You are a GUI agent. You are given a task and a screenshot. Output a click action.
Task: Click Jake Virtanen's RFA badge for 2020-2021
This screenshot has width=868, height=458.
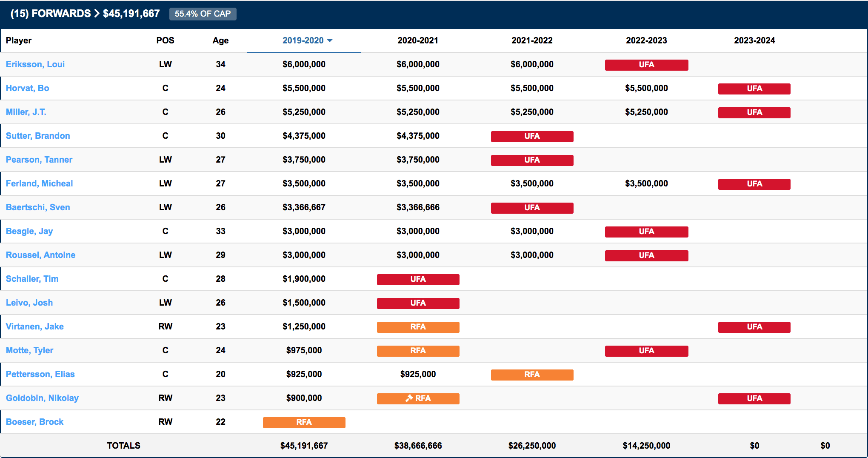(417, 327)
